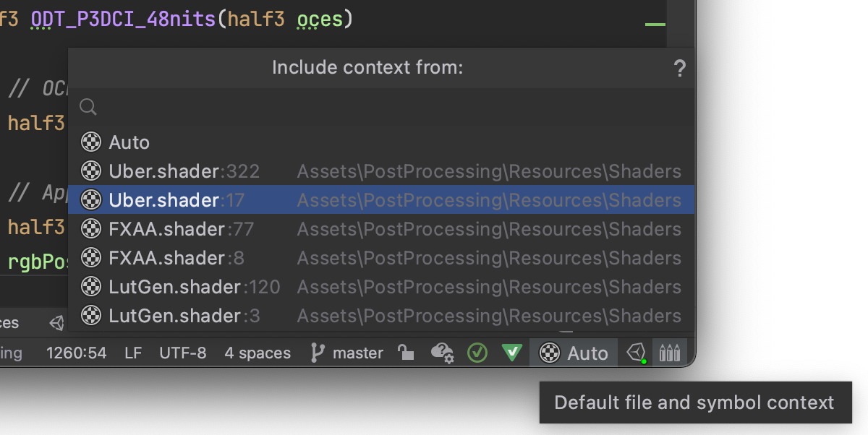
Task: Click the search field in context popup
Action: [381, 108]
